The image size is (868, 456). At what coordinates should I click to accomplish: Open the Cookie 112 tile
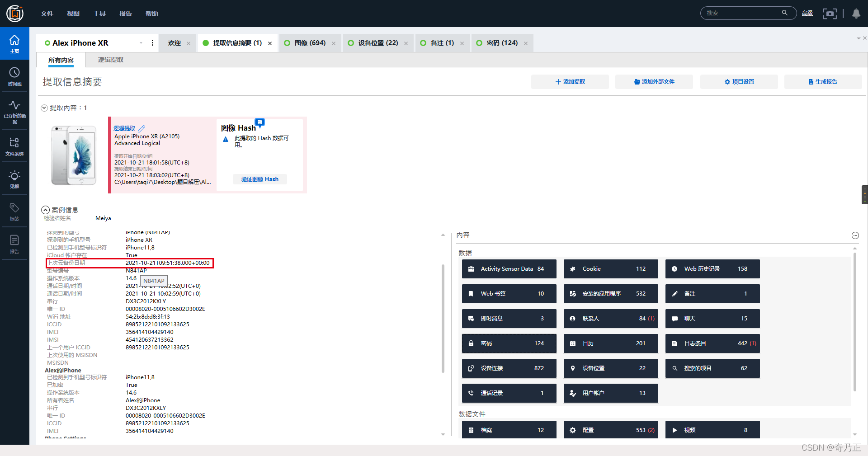tap(611, 269)
